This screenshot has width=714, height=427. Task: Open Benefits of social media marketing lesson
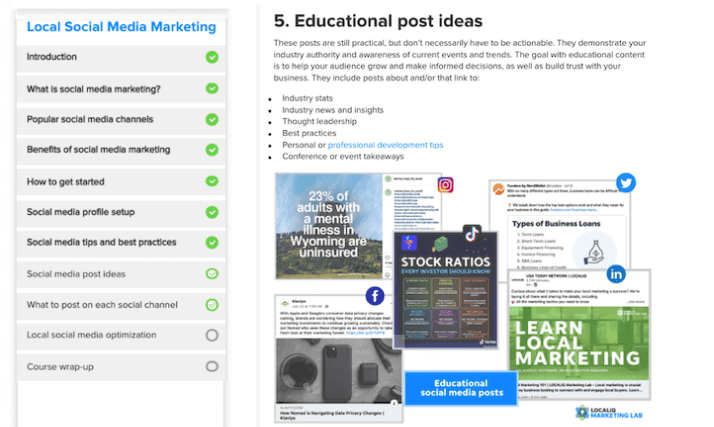(x=121, y=150)
